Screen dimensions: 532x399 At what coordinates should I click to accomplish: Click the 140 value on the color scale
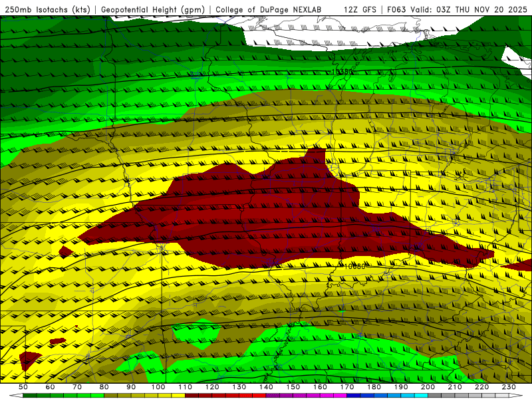tap(266, 387)
